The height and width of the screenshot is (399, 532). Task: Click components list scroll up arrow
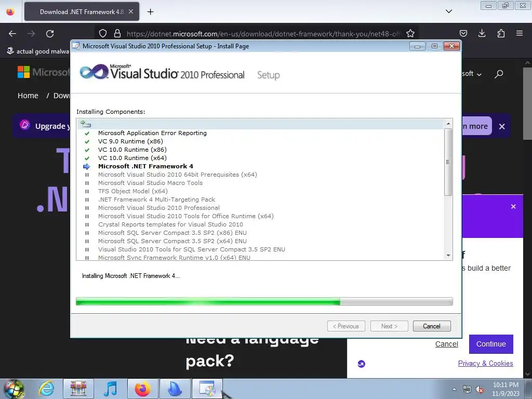(448, 124)
